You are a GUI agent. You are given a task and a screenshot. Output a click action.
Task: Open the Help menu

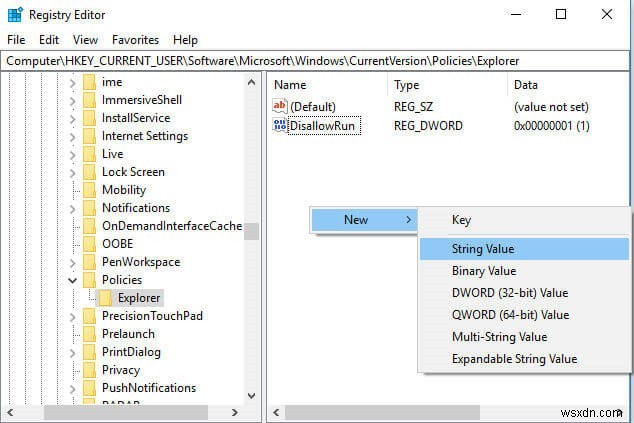(x=185, y=40)
